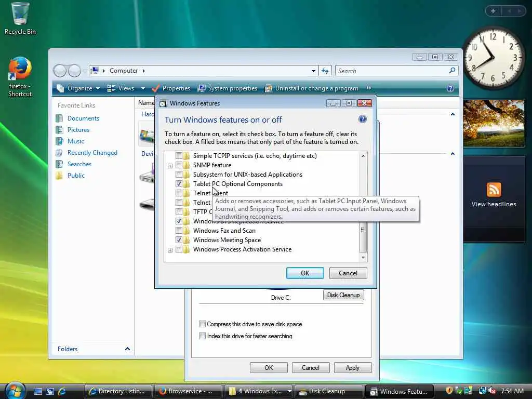Click the sidebar add gadget plus button
The image size is (532, 399).
tap(493, 11)
